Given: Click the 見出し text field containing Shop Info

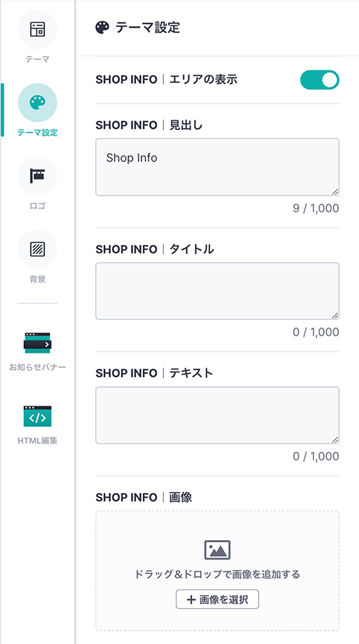Looking at the screenshot, I should coord(218,167).
